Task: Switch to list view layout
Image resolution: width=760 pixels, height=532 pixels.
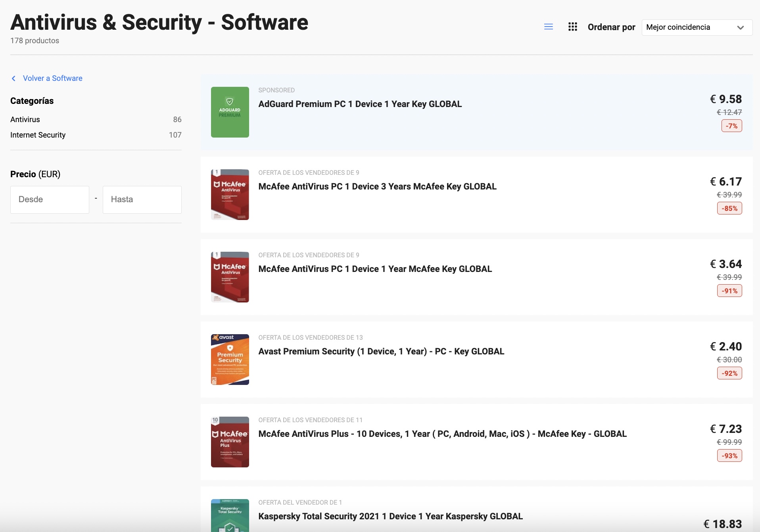Action: point(549,27)
